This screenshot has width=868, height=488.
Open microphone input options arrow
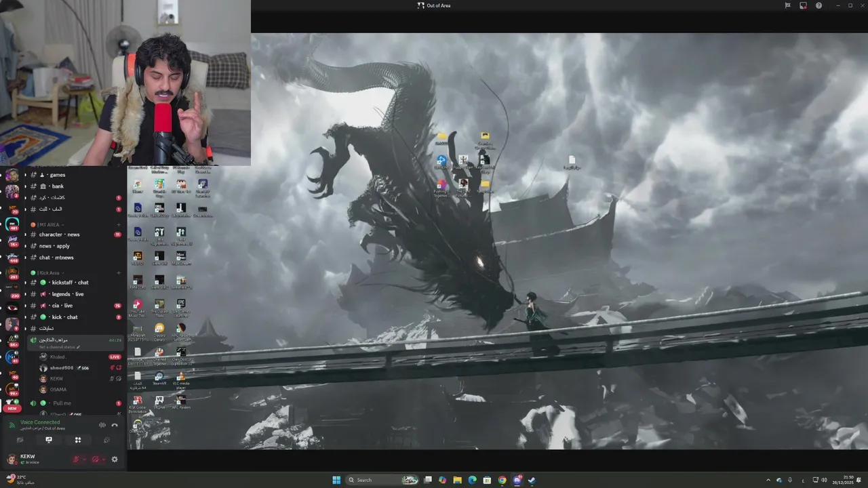tap(85, 460)
